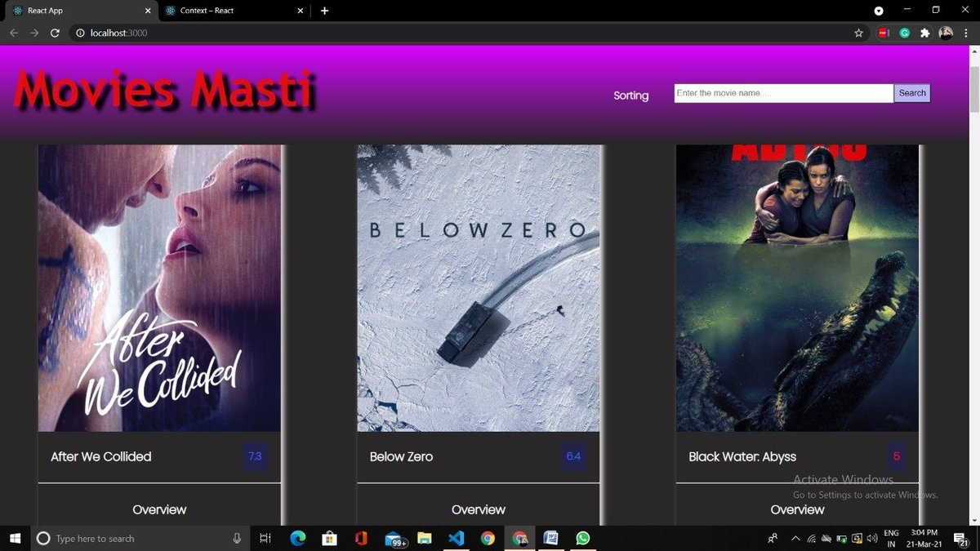Open the red PDF extension icon
This screenshot has width=980, height=551.
click(x=884, y=33)
